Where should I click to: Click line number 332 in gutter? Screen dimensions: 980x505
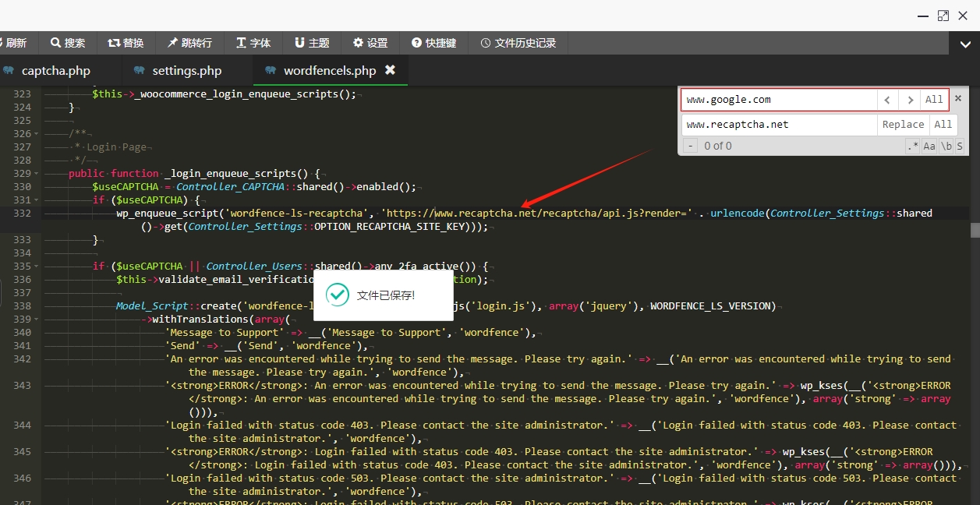point(22,214)
